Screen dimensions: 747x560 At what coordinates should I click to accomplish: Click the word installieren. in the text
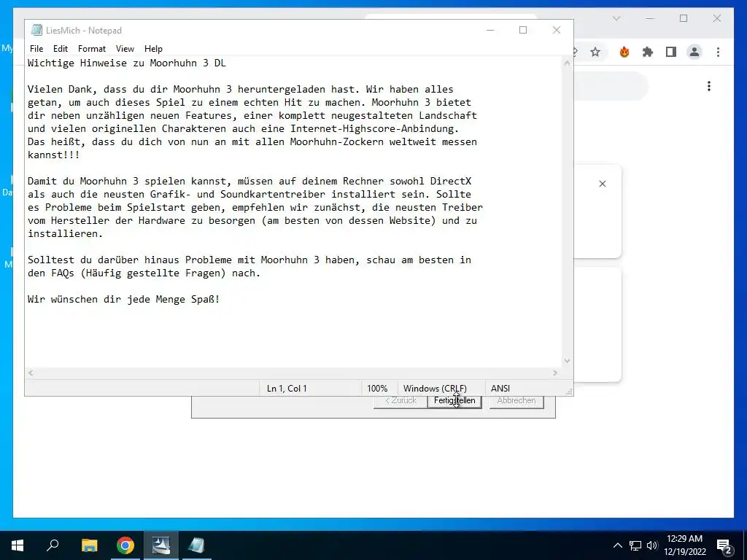(65, 234)
